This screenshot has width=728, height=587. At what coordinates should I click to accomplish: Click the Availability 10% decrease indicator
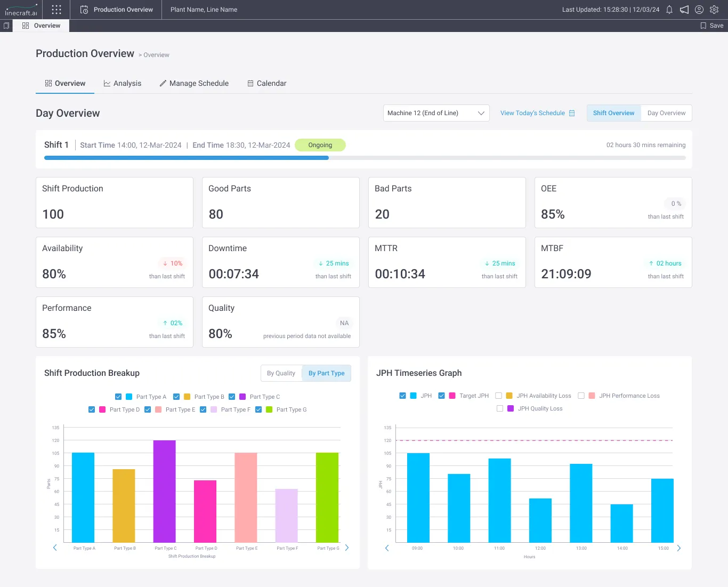(x=173, y=263)
